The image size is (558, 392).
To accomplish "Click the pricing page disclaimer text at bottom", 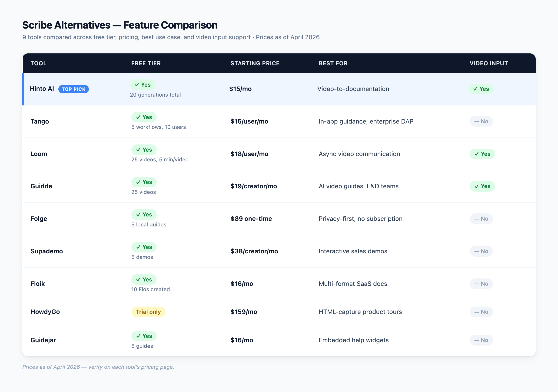I will point(98,367).
